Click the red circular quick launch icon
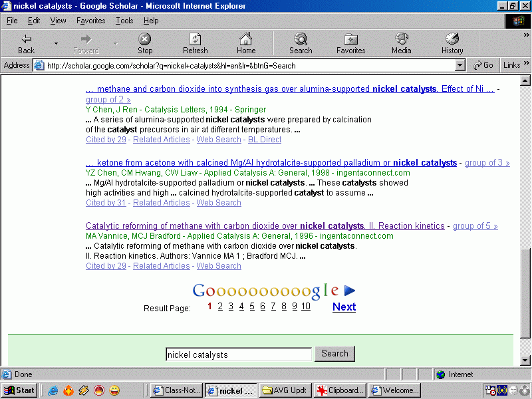The height and width of the screenshot is (399, 532). tap(99, 390)
